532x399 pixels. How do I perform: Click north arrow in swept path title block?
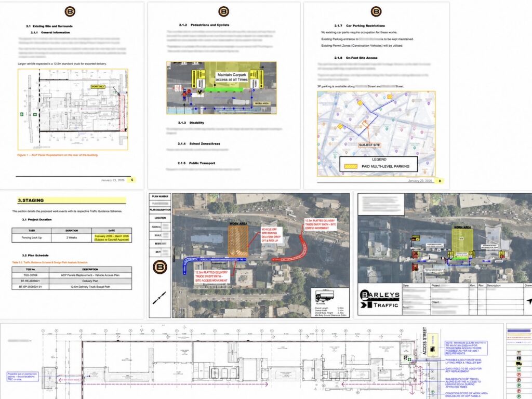(x=159, y=298)
